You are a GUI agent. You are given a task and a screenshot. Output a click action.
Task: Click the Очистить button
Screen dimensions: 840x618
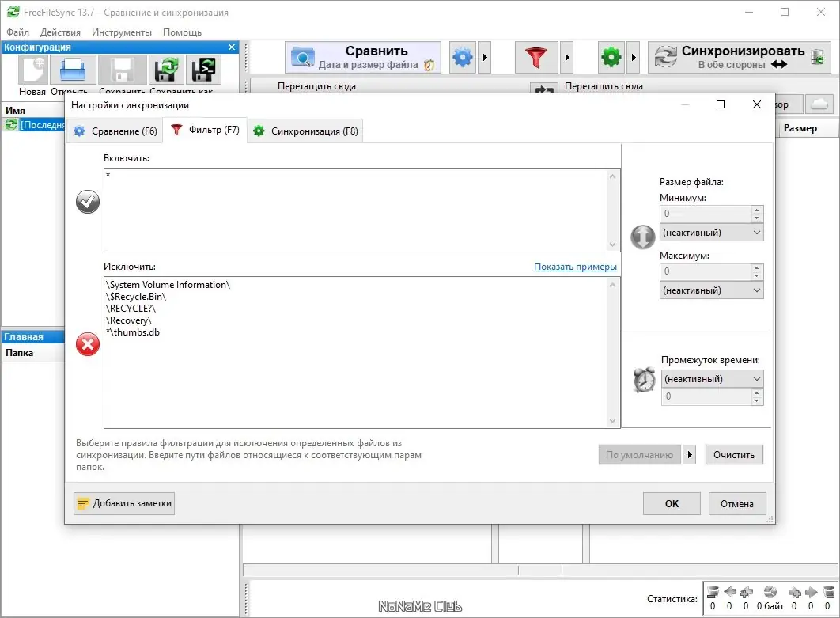(734, 454)
